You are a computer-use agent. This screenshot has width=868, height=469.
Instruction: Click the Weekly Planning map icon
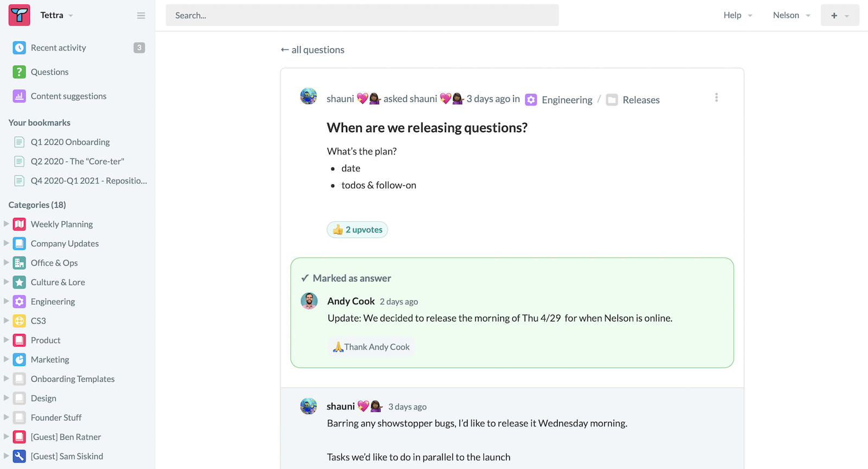(x=20, y=224)
